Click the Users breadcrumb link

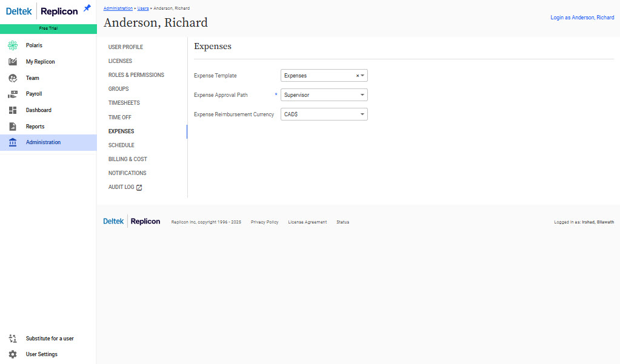(x=143, y=8)
